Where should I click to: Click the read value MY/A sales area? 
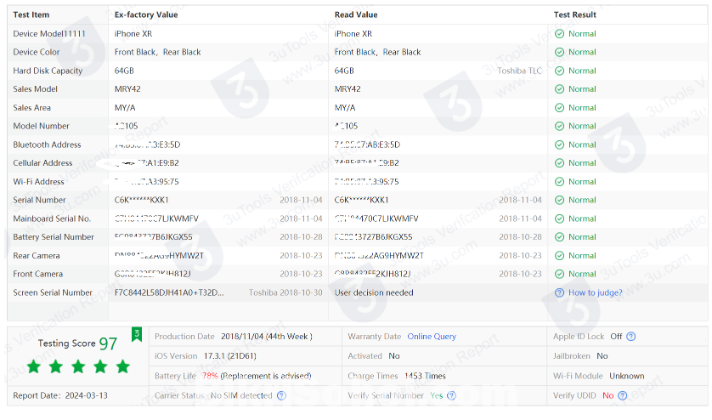pyautogui.click(x=345, y=108)
